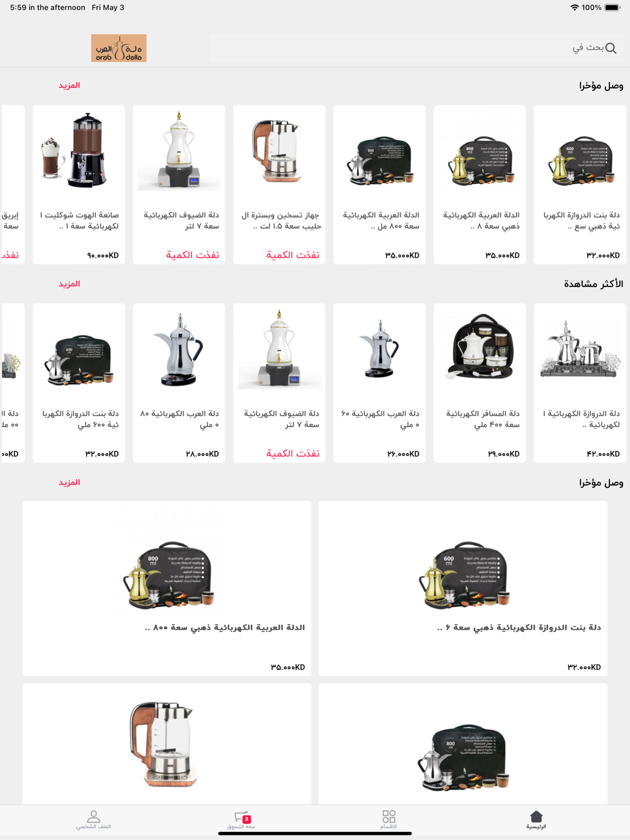
Task: Click the search input field
Action: pyautogui.click(x=416, y=48)
